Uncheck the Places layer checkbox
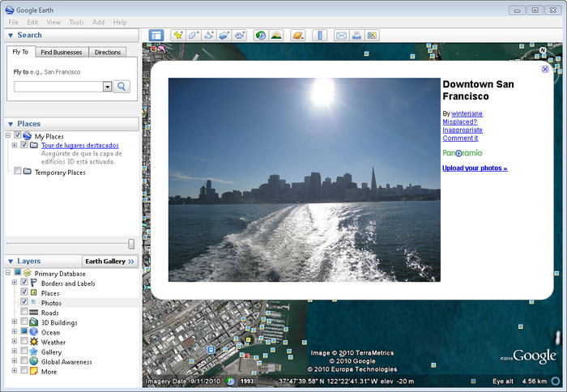Viewport: 567px width, 392px height. [23, 292]
